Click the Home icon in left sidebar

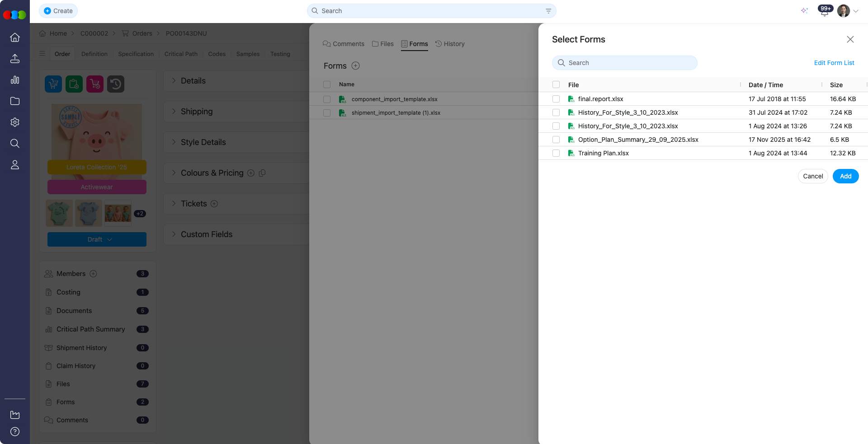coord(15,37)
